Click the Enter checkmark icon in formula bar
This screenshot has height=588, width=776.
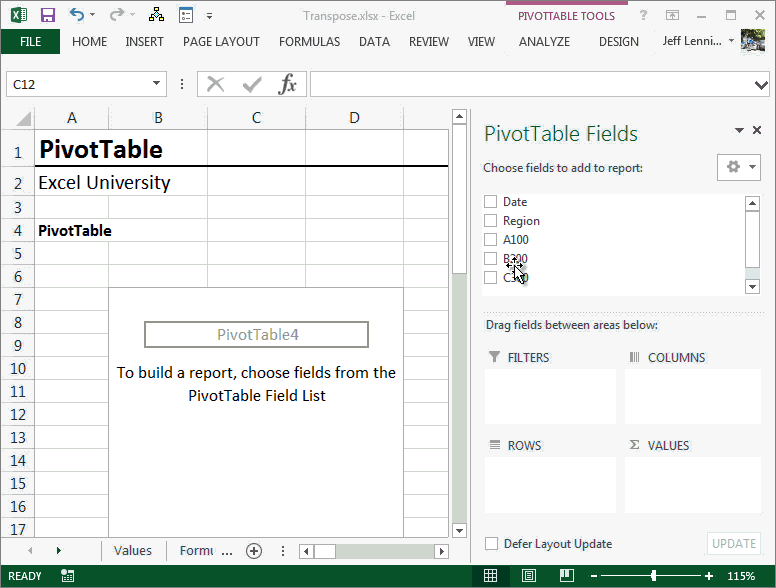(x=252, y=84)
